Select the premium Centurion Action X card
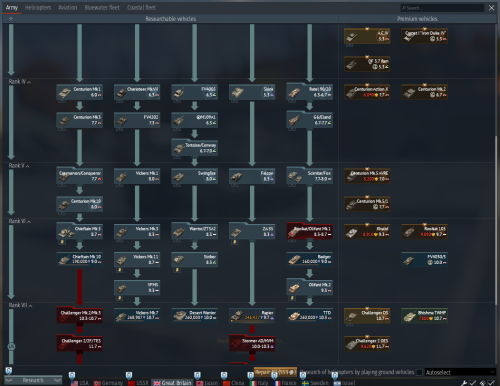The image size is (500, 386). pos(367,92)
